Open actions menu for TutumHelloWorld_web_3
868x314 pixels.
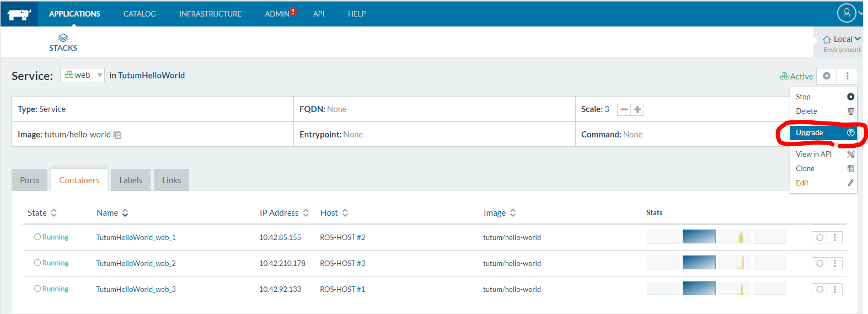[834, 289]
